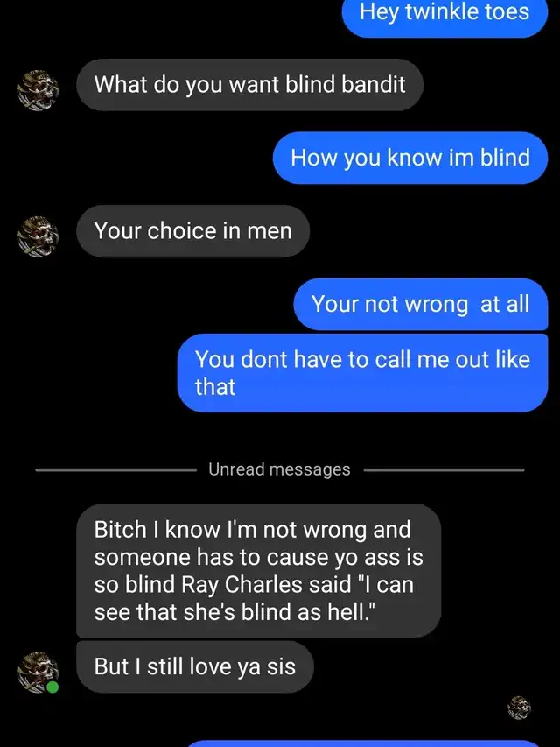Click the "Unread messages" divider label

point(279,469)
